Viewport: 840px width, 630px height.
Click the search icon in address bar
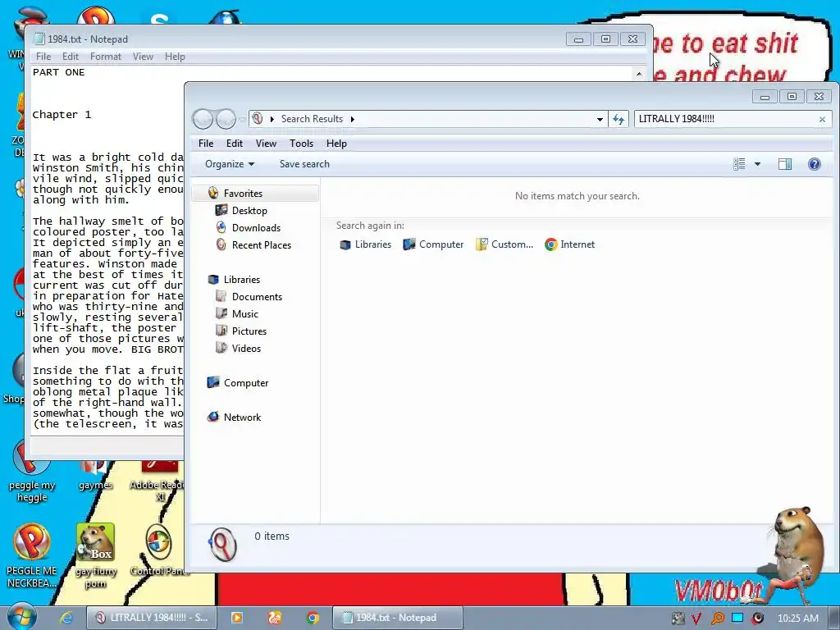pyautogui.click(x=258, y=118)
